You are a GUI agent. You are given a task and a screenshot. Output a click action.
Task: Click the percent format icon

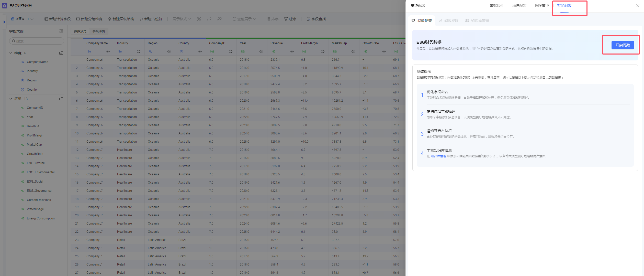[199, 19]
